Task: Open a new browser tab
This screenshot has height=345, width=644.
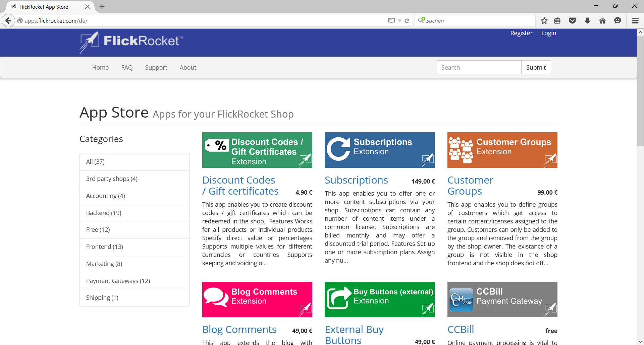Action: [x=102, y=7]
